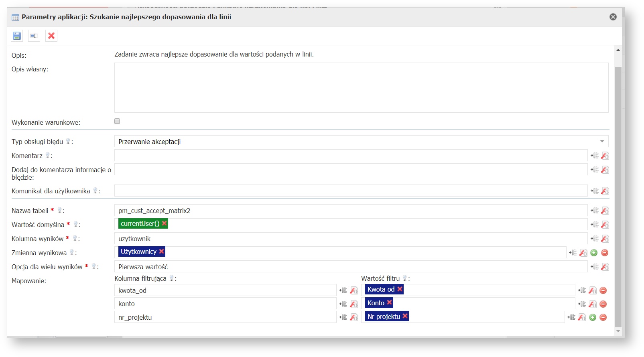Open function editor icon for Nazwa tabeli
Screen dimensions: 644x357
pyautogui.click(x=605, y=211)
